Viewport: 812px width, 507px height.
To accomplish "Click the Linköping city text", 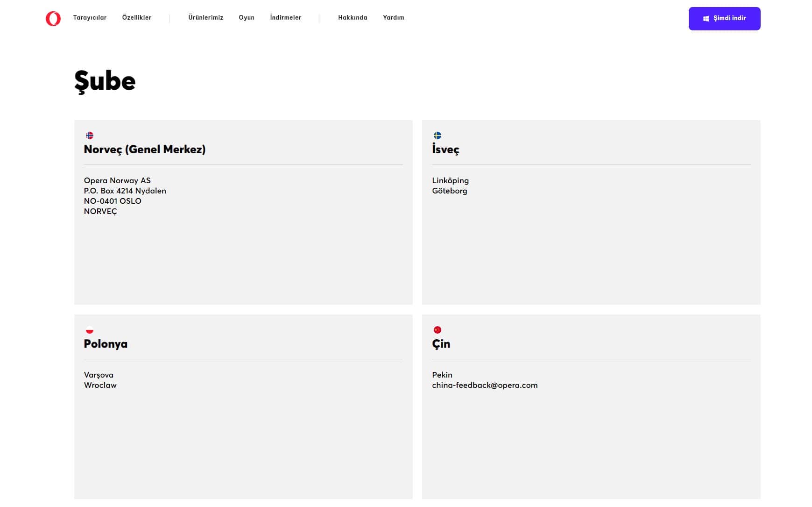I will [x=451, y=180].
